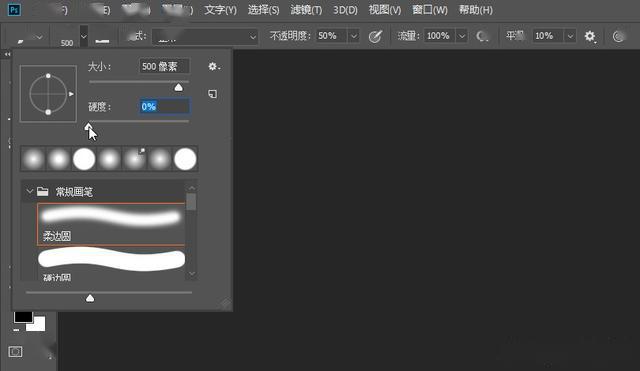Click the brush angle and roundness preview
The height and width of the screenshot is (371, 640).
pos(48,93)
